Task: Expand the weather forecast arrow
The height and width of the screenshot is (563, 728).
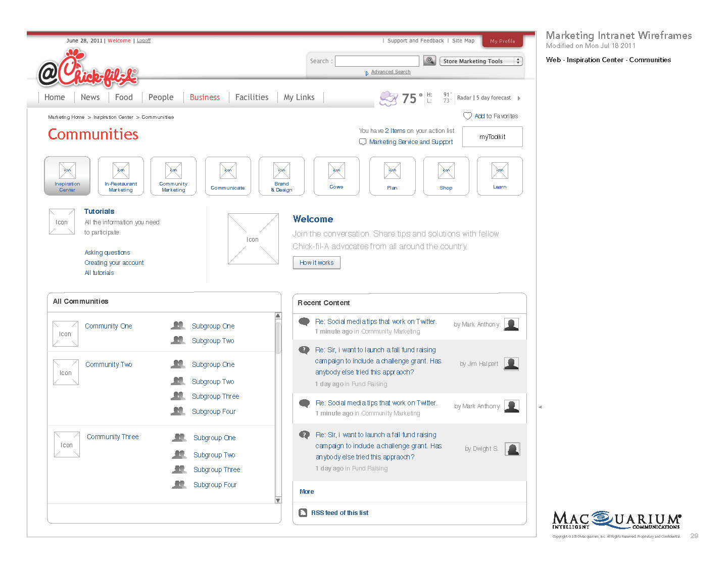Action: tap(519, 98)
